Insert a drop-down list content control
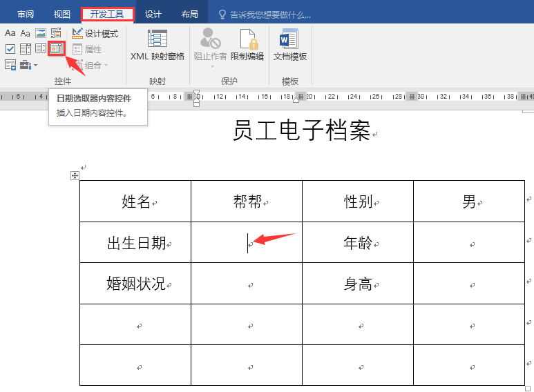Viewport: 534px width, 392px height. (41, 48)
